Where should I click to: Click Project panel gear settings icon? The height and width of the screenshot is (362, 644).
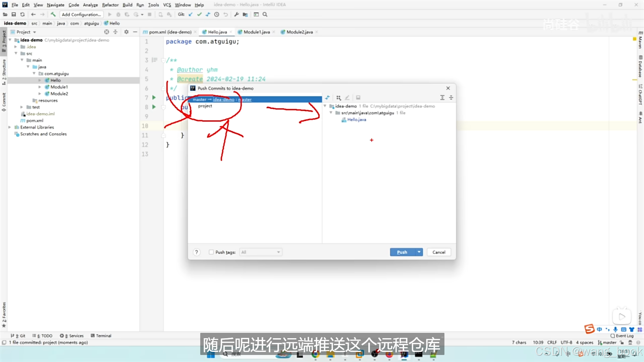point(126,32)
